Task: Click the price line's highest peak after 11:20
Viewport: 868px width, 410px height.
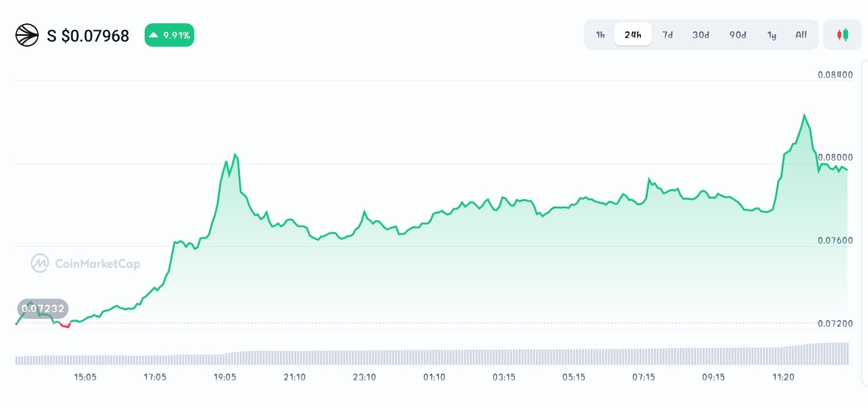Action: pos(804,115)
